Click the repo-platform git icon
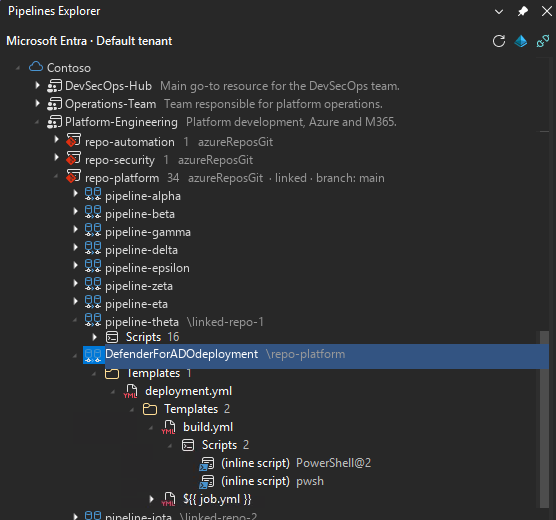 point(73,176)
